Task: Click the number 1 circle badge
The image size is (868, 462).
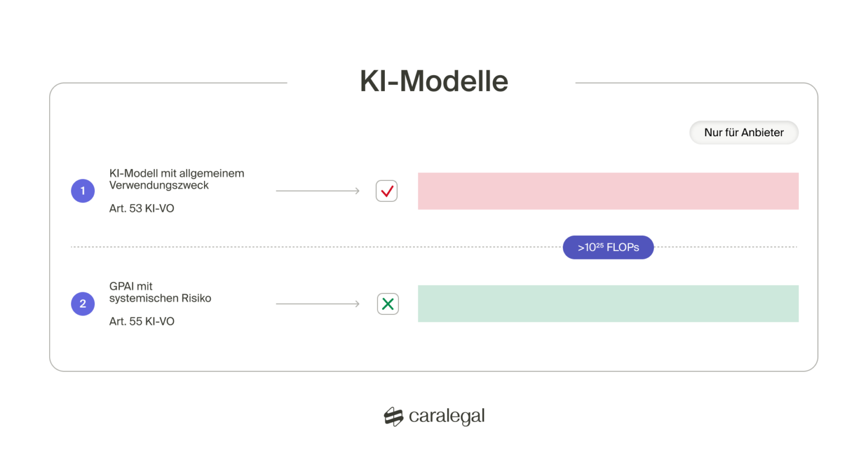Action: 83,191
